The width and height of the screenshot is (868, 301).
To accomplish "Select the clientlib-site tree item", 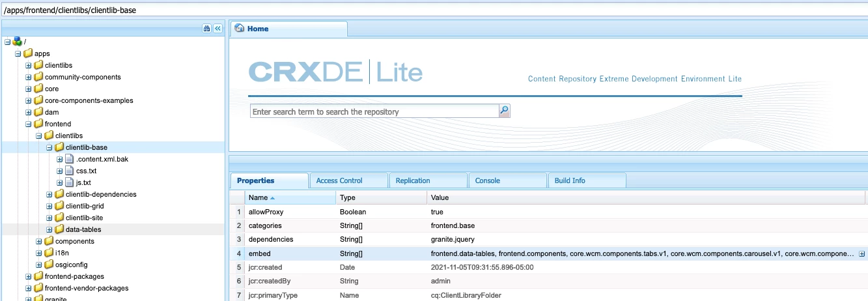I will point(85,218).
